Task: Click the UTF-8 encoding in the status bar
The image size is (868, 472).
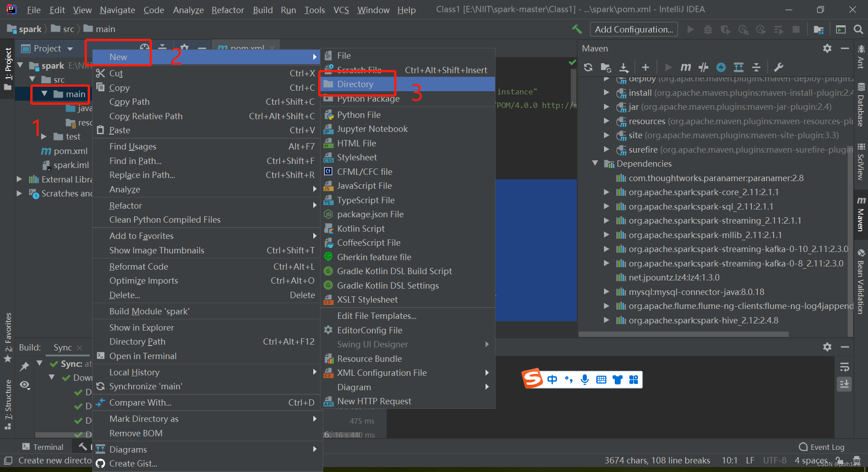Action: tap(774, 461)
